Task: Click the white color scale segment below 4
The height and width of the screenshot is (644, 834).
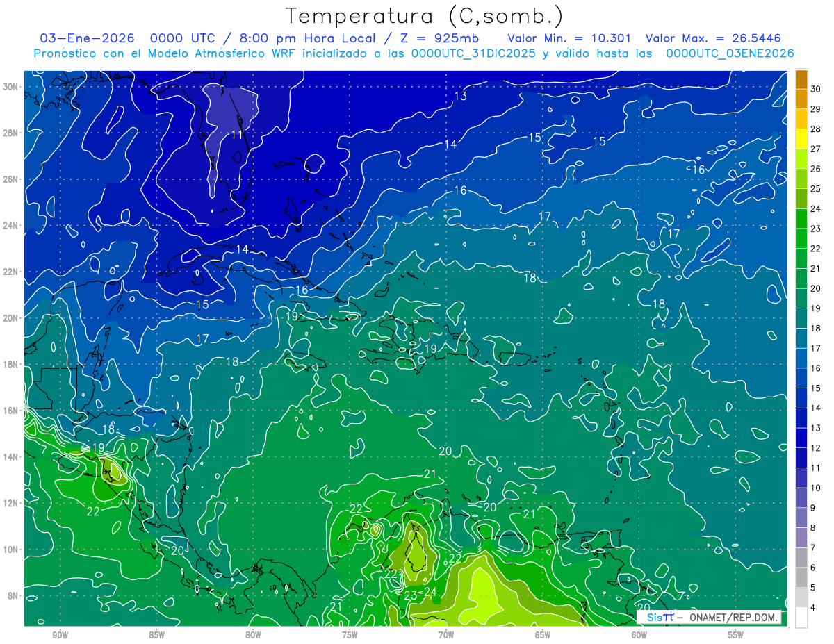Action: pyautogui.click(x=801, y=618)
